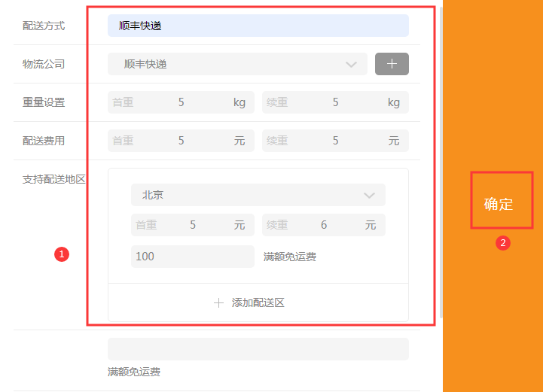The width and height of the screenshot is (543, 392).
Task: Click the 续重 fee field in 配送费用
Action: (335, 141)
